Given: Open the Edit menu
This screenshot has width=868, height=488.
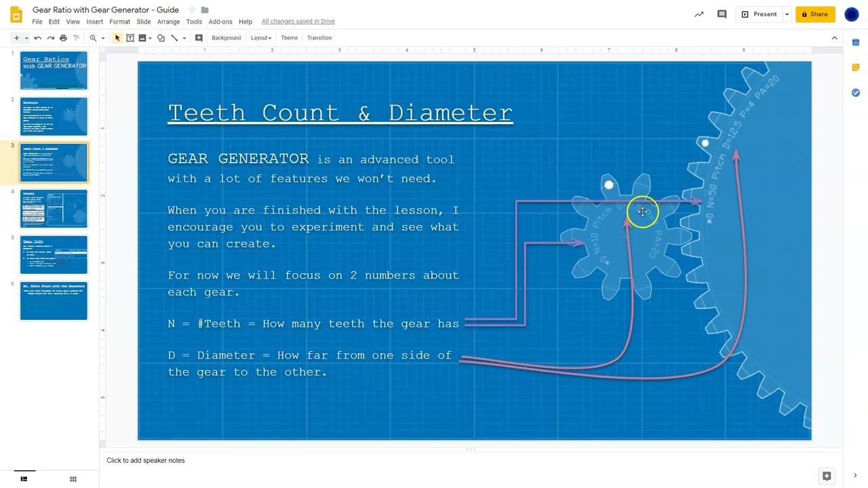Looking at the screenshot, I should coord(54,22).
